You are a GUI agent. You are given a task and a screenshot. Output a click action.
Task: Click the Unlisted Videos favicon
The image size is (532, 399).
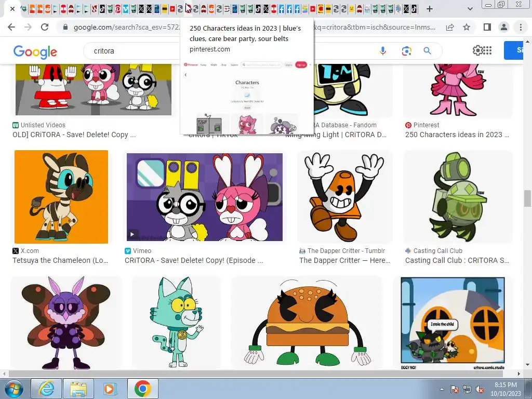[x=16, y=125]
